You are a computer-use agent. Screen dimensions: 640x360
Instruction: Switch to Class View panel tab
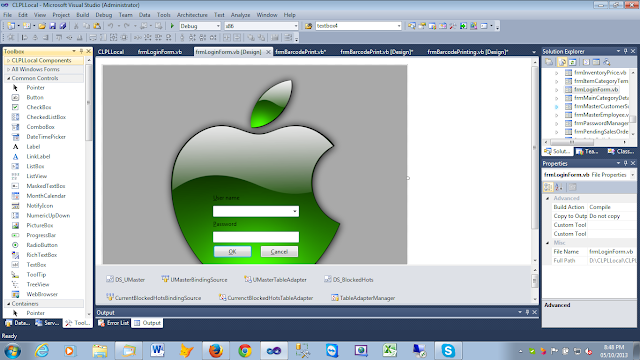[620, 151]
